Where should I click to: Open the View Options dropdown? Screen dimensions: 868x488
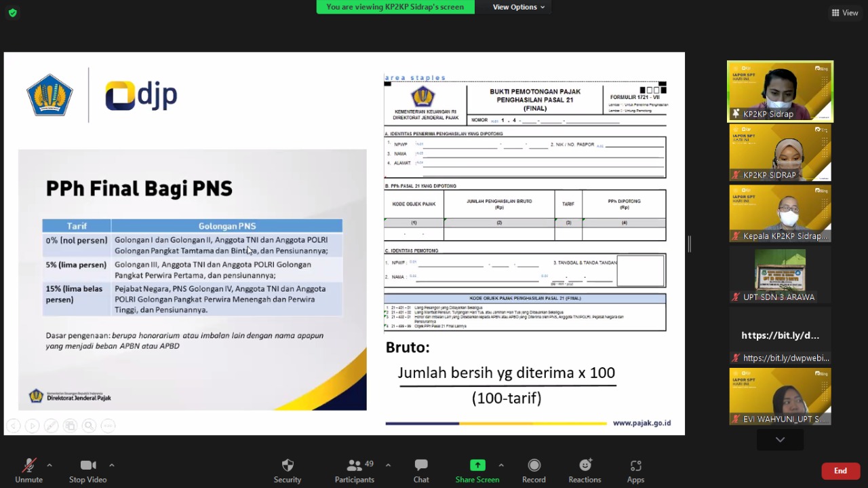pyautogui.click(x=519, y=7)
